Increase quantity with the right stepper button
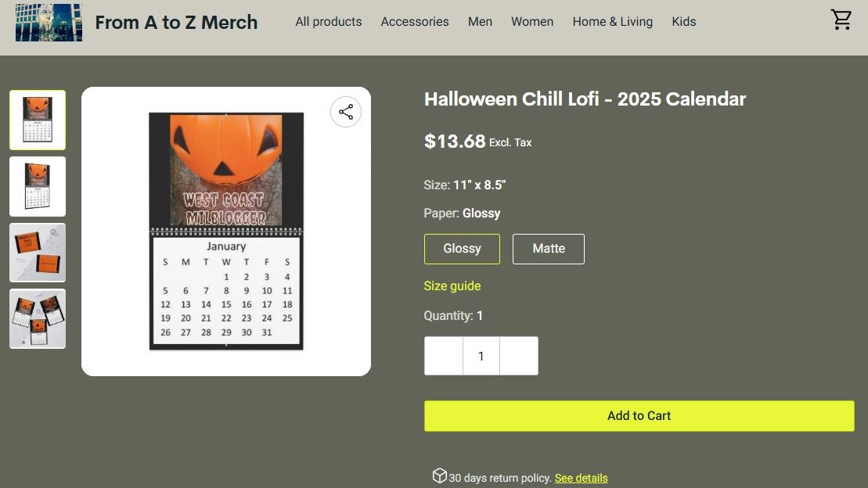The image size is (868, 488). [519, 356]
